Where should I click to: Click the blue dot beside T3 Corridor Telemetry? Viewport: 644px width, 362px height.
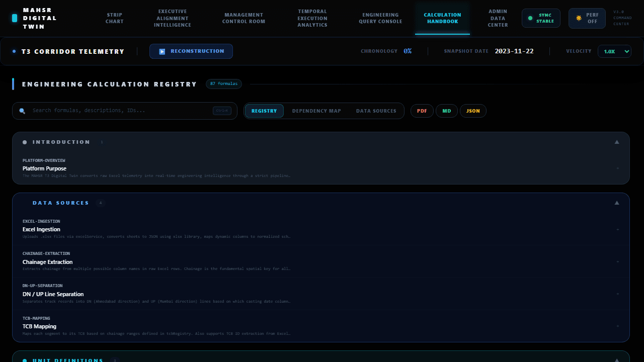(14, 51)
